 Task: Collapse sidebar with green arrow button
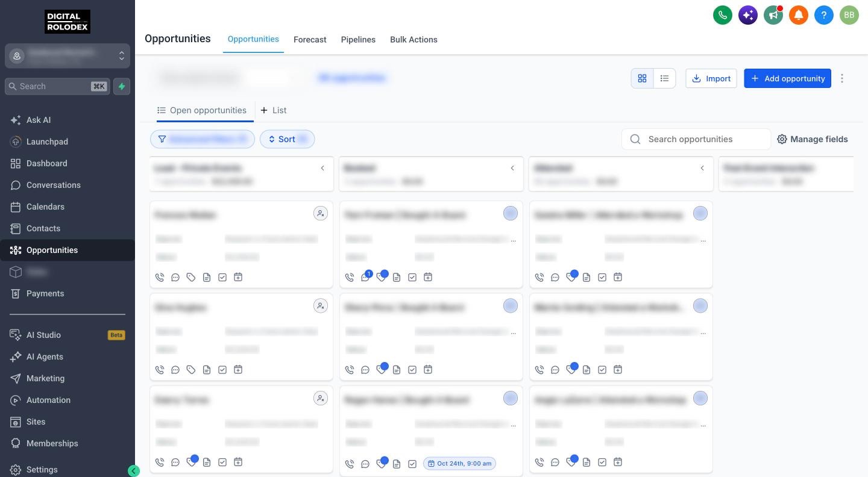(134, 471)
